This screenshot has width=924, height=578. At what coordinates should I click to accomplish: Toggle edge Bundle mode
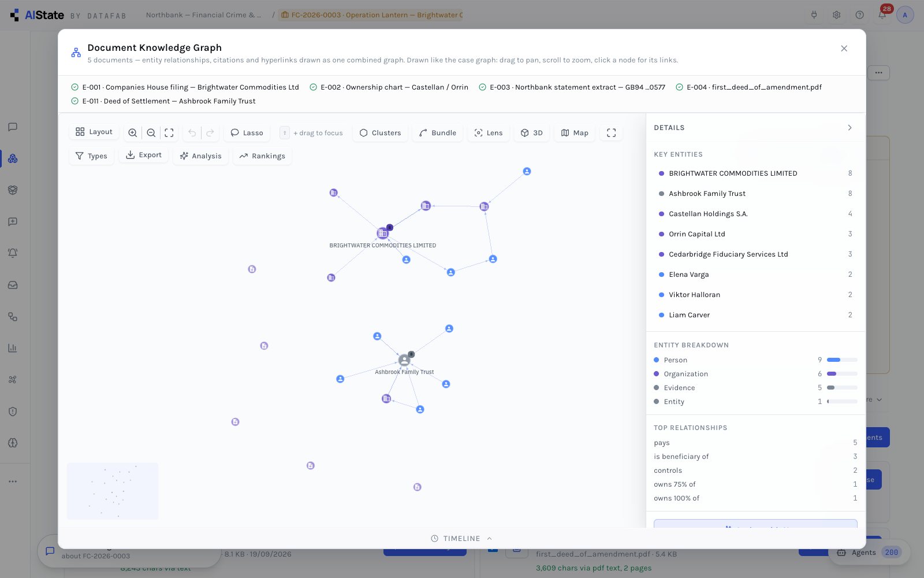coord(438,133)
